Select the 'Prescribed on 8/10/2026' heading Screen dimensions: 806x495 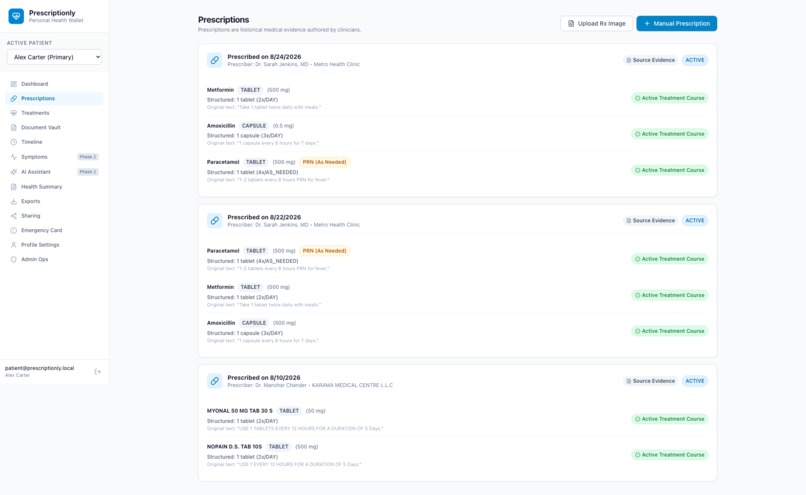(x=264, y=377)
